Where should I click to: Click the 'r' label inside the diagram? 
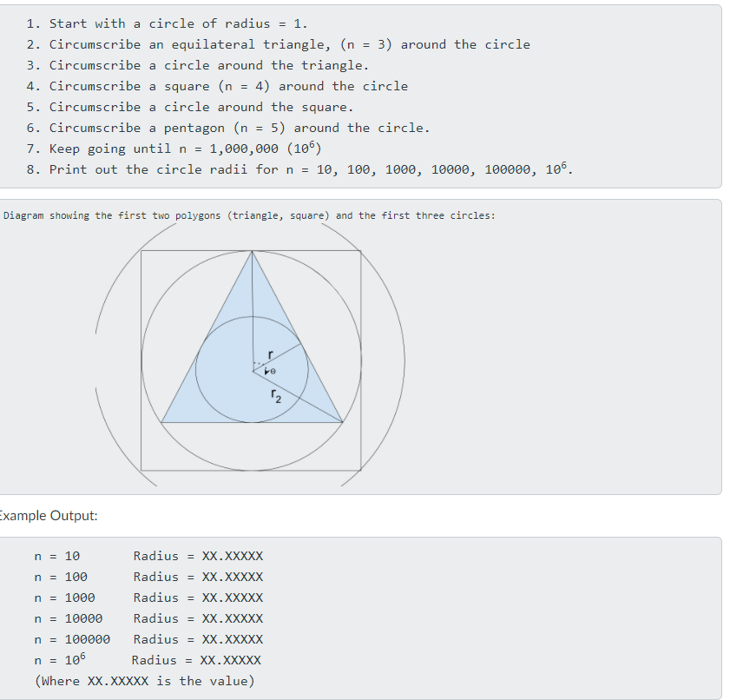(x=271, y=353)
